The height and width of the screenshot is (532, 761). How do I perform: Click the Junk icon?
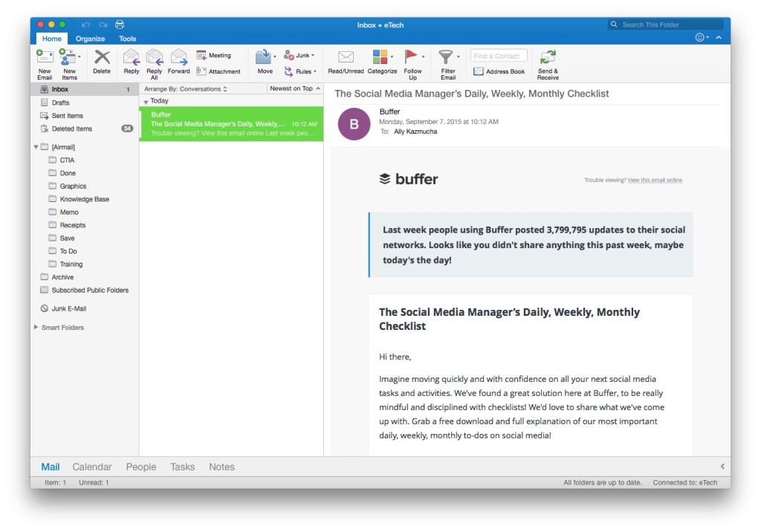[x=289, y=55]
